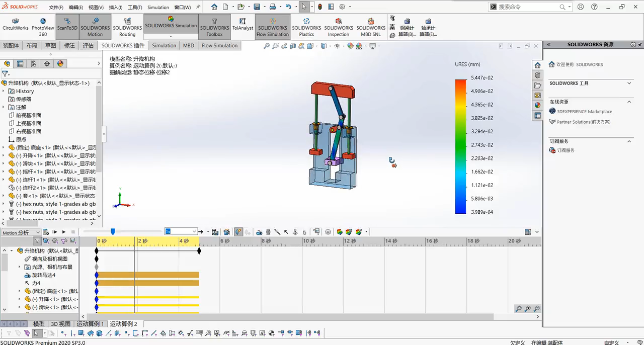The height and width of the screenshot is (345, 644).
Task: Switch to the 模型 bottom tab
Action: coord(39,324)
